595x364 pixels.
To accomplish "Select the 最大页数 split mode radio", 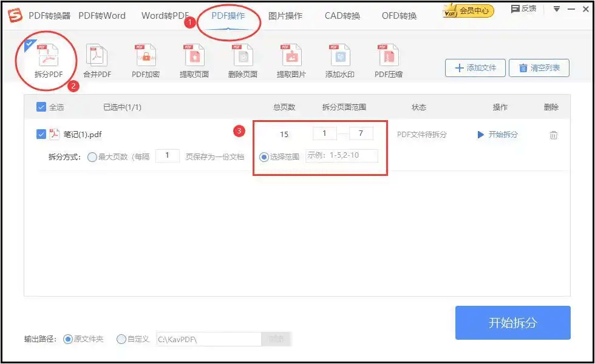I will (92, 157).
